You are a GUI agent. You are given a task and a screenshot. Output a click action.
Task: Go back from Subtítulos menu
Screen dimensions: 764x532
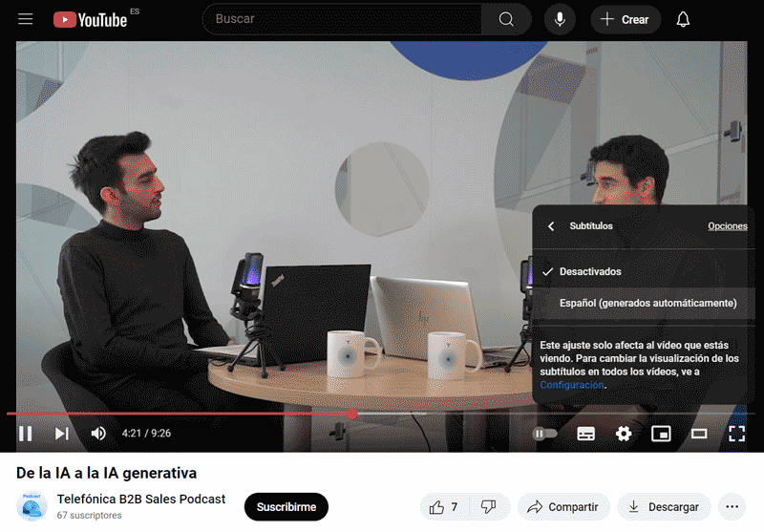click(x=551, y=226)
